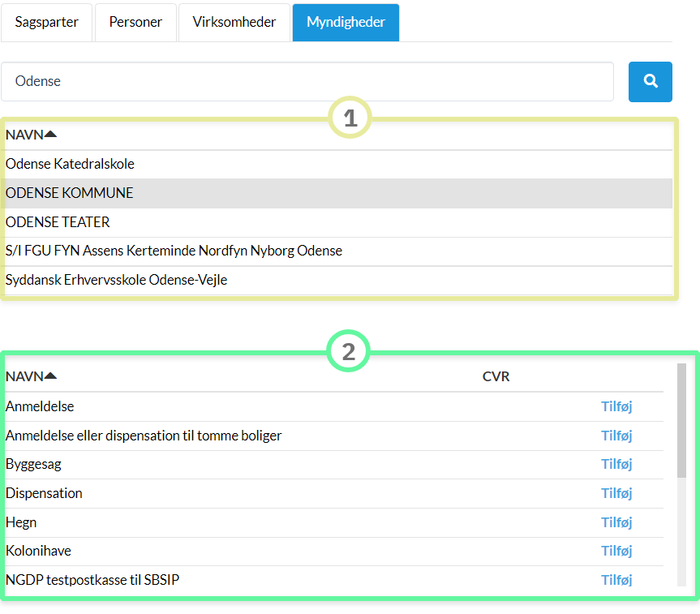Screen dimensions: 700x614
Task: Focus the search field containing Odense
Action: [x=307, y=81]
